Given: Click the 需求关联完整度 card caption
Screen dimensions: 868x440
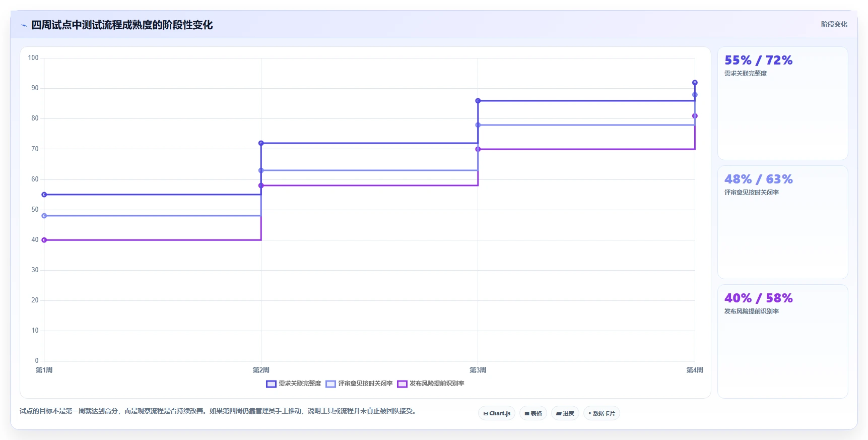Looking at the screenshot, I should 746,74.
